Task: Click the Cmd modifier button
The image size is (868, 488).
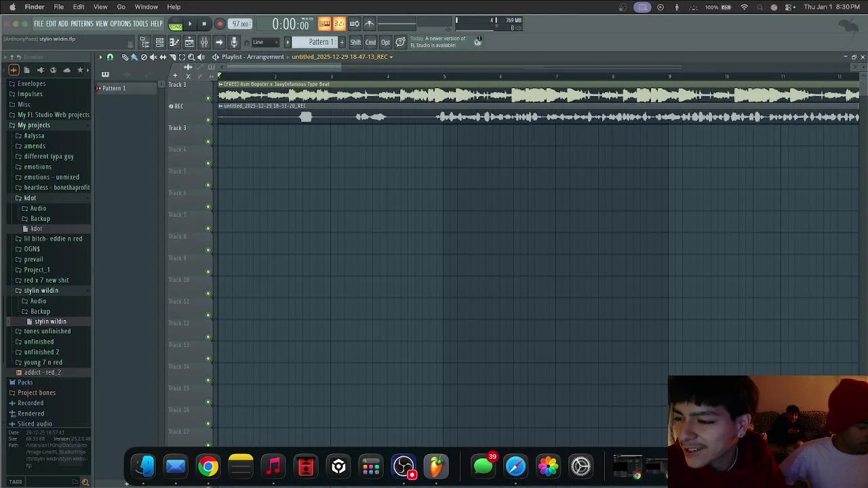Action: pos(370,42)
